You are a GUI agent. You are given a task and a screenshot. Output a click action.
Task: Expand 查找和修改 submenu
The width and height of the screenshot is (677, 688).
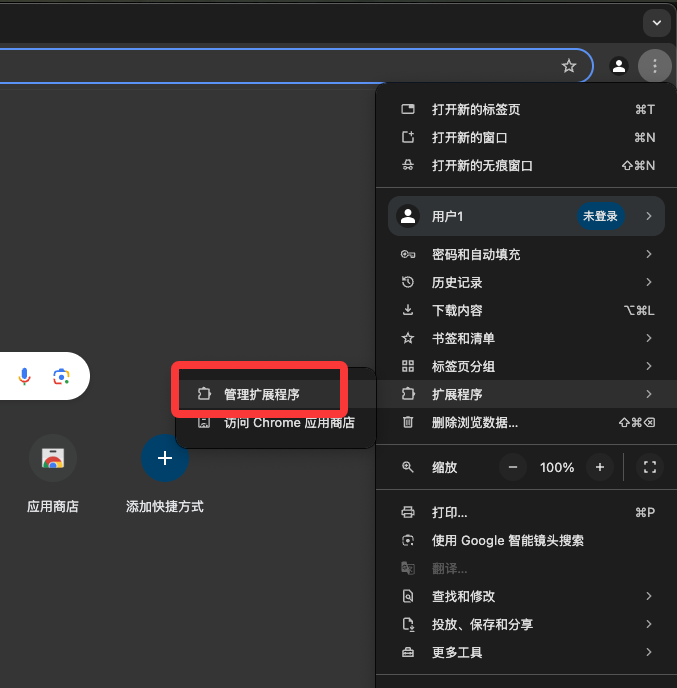tap(527, 596)
